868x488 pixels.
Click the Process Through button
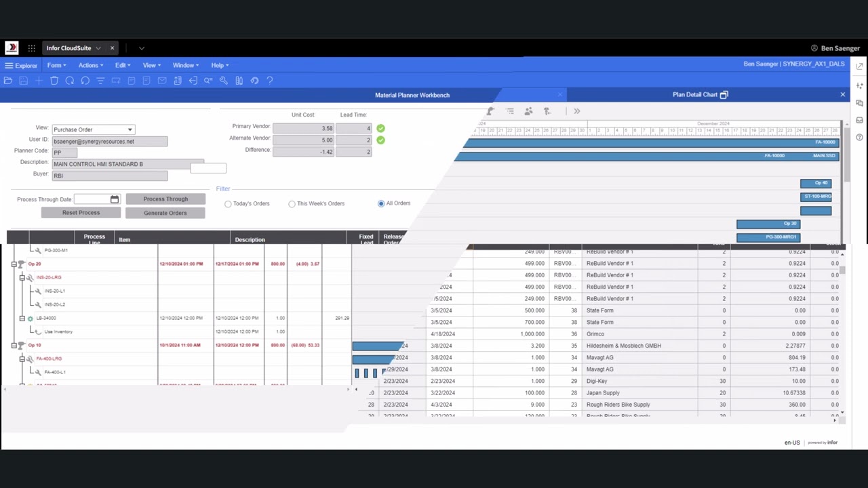165,199
